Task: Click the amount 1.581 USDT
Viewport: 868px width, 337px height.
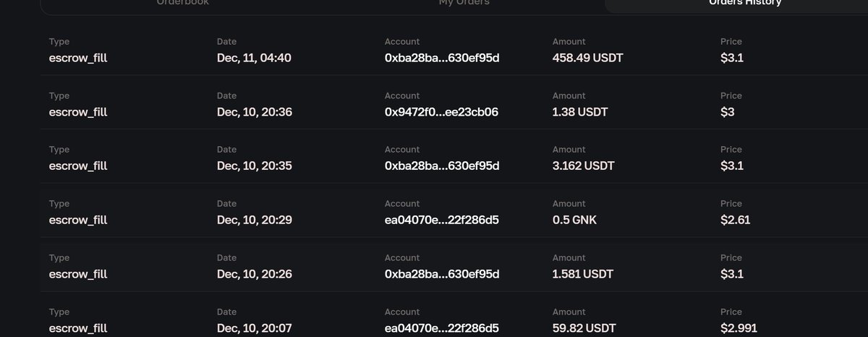Action: click(x=583, y=274)
